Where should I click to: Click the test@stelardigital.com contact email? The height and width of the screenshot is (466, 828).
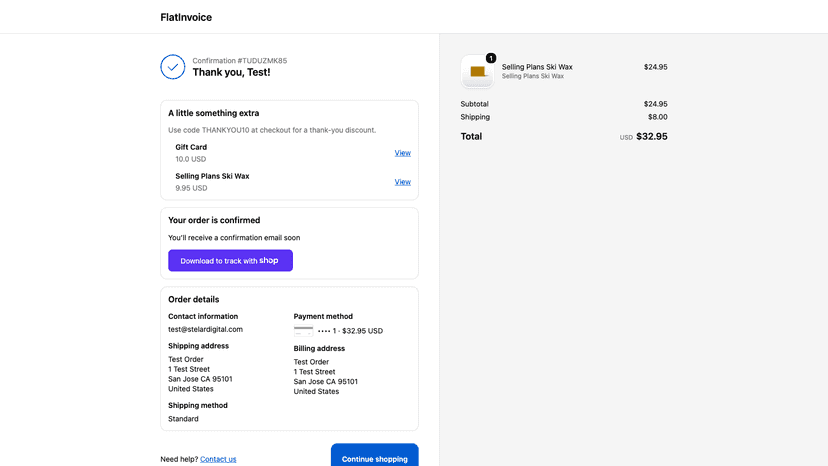pyautogui.click(x=205, y=329)
